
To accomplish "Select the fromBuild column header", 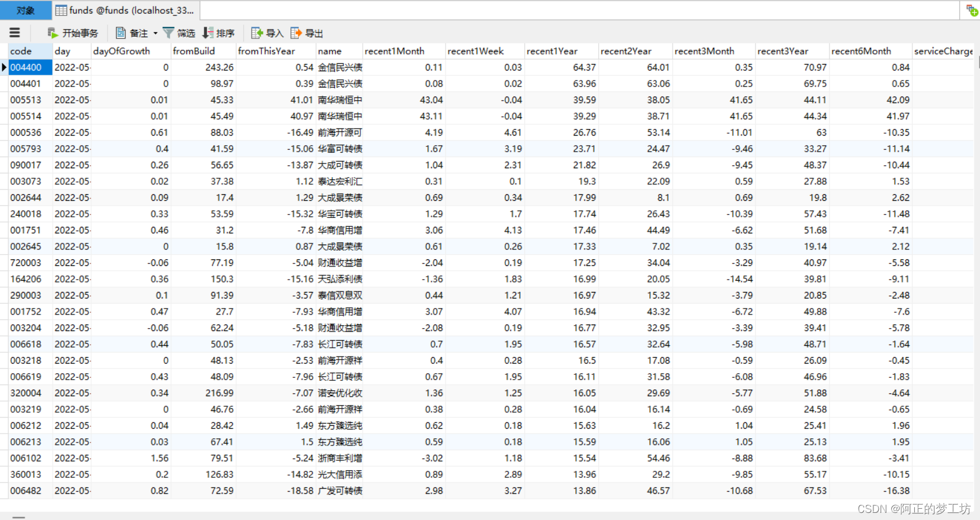I will point(204,51).
